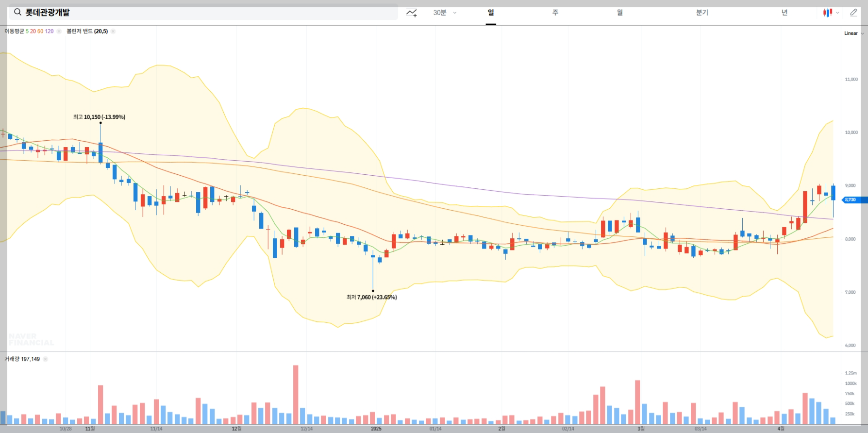
Task: Click the 10,000 price axis label
Action: point(851,133)
